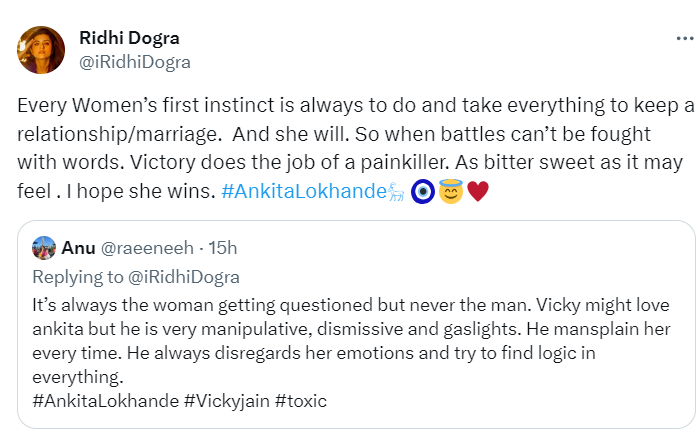
Task: Click the Anu name in quoted tweet
Action: [x=77, y=247]
